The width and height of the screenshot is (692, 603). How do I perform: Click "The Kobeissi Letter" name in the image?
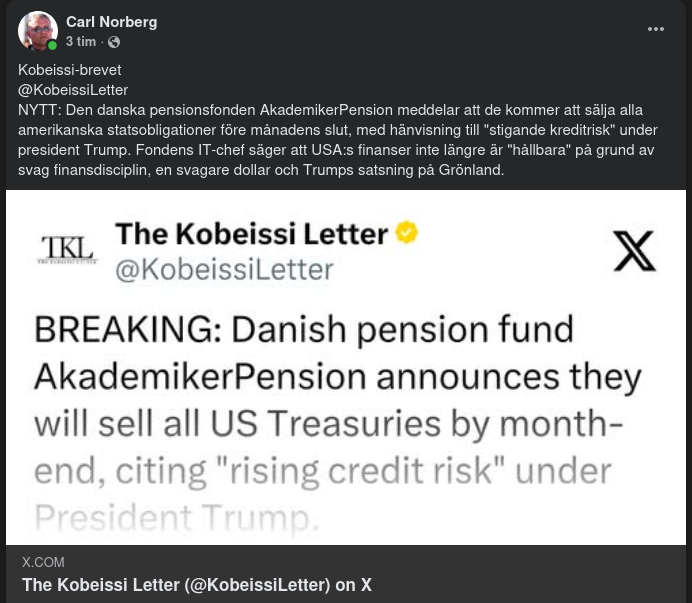pyautogui.click(x=251, y=234)
